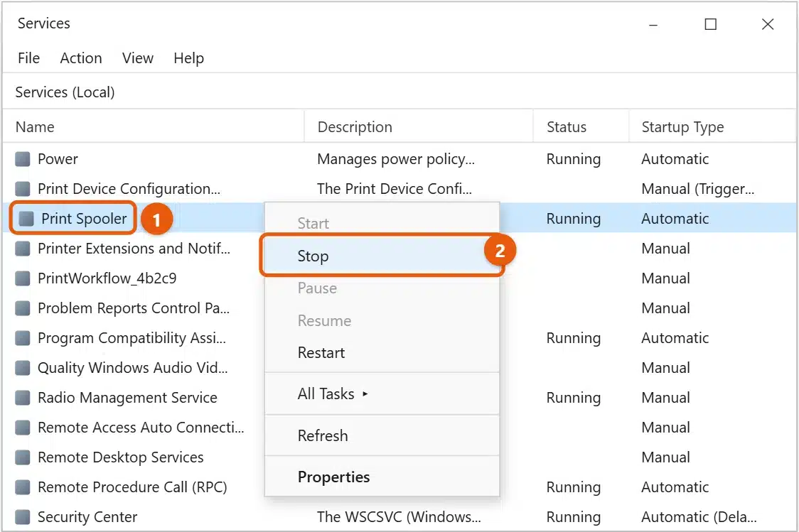Screen dimensions: 799x532
Task: Click Automatic startup type of Print Spooler
Action: (675, 218)
